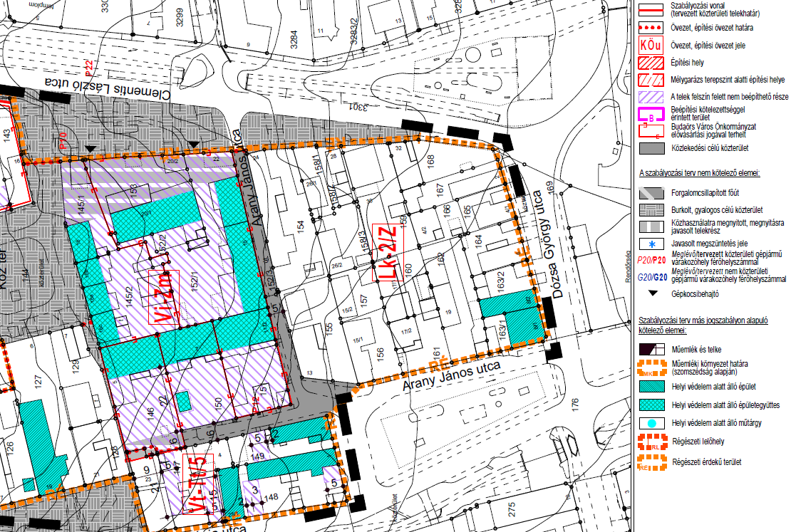Pick the teal Helyi védelem épület swatch

651,387
